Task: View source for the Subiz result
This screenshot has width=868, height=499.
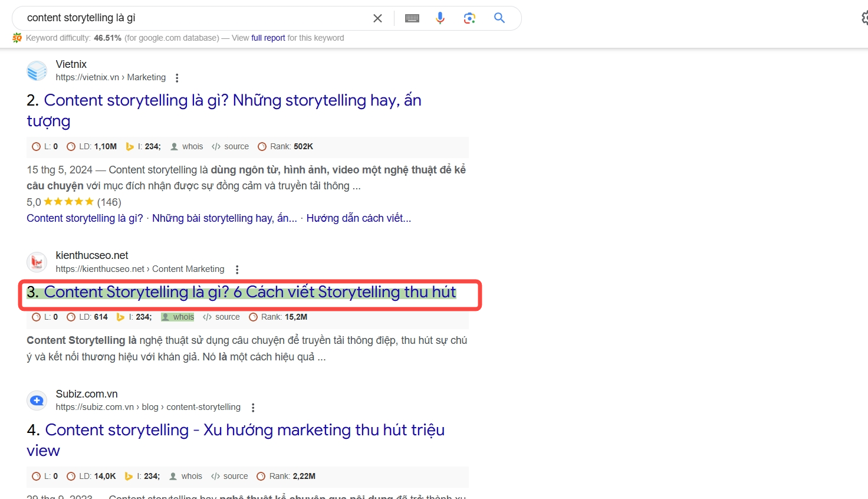Action: click(x=229, y=476)
